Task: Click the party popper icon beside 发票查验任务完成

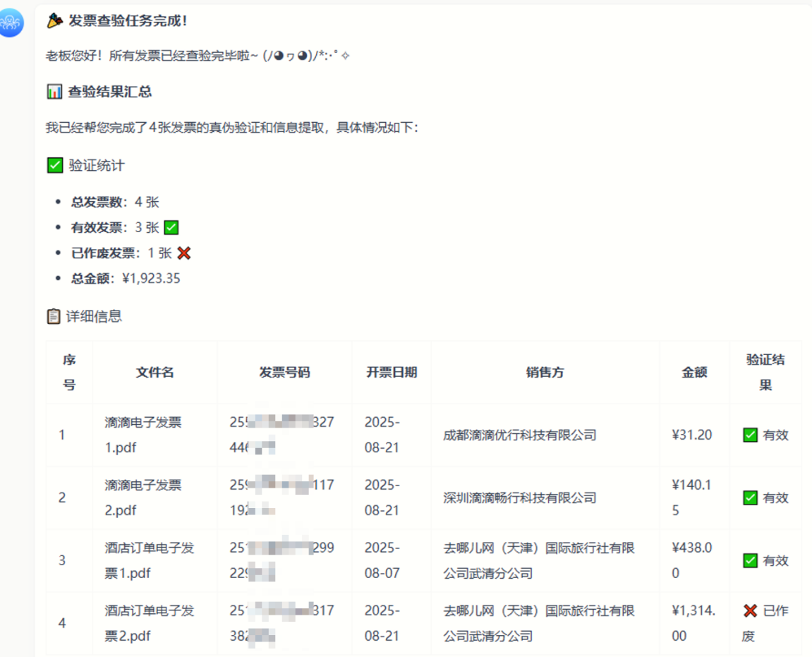Action: 55,21
